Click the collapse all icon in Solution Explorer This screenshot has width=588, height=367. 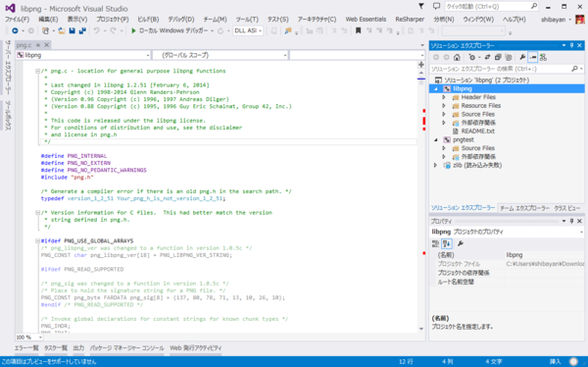coord(498,57)
